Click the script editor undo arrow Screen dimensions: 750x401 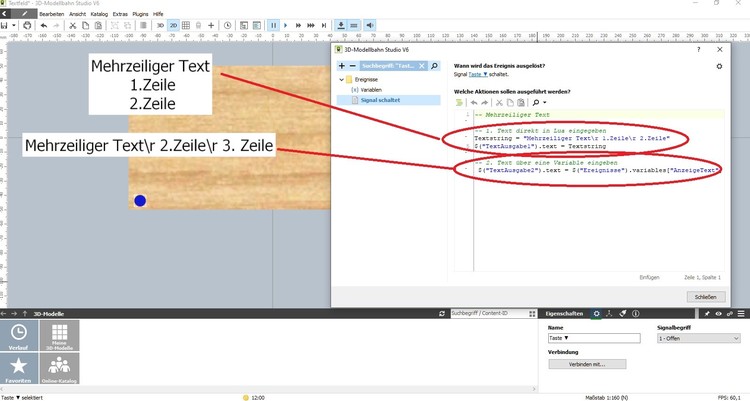[474, 102]
